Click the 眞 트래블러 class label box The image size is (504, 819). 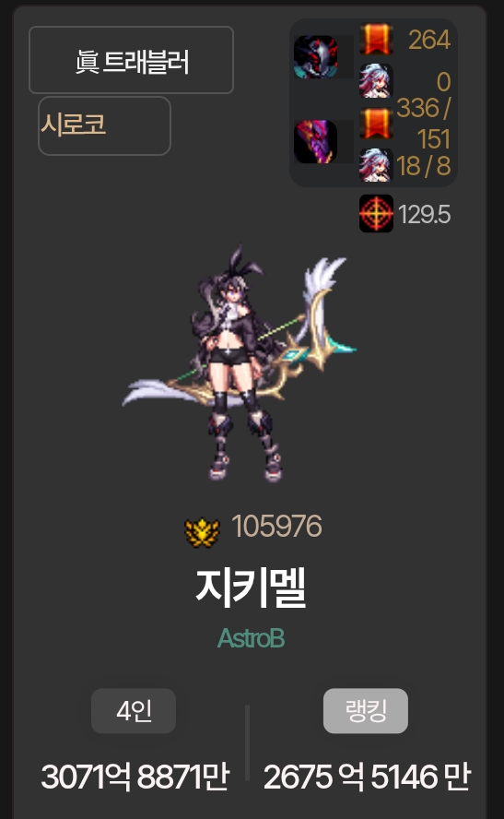coord(131,60)
